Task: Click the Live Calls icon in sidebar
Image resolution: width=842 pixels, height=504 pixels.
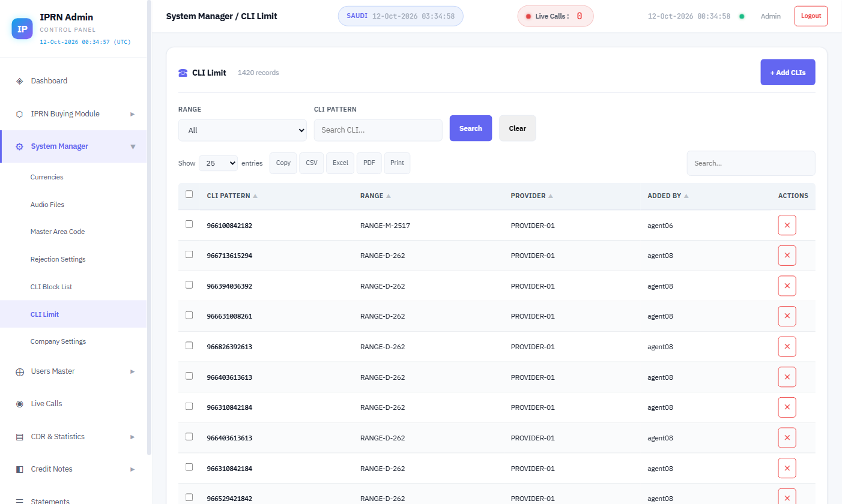Action: coord(19,404)
